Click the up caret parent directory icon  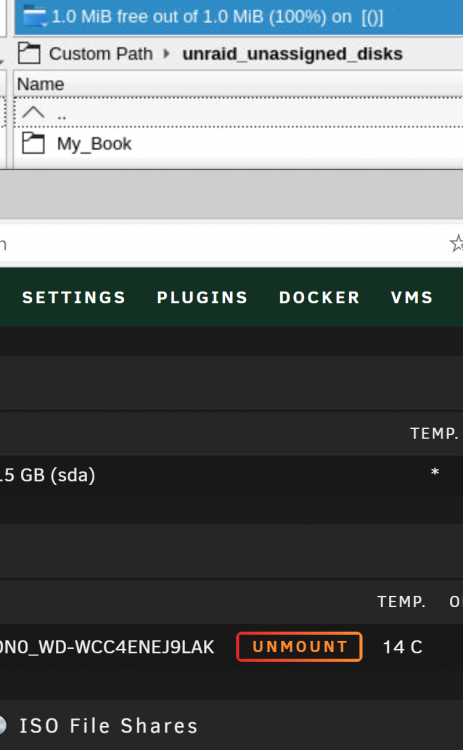[x=33, y=113]
